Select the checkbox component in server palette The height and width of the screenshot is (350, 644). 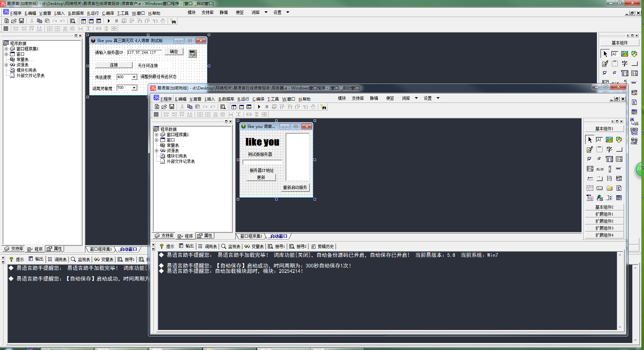tap(590, 159)
